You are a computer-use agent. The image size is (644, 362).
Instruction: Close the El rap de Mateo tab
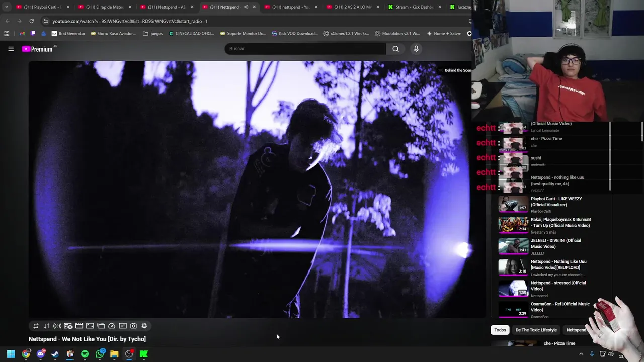coord(130,7)
